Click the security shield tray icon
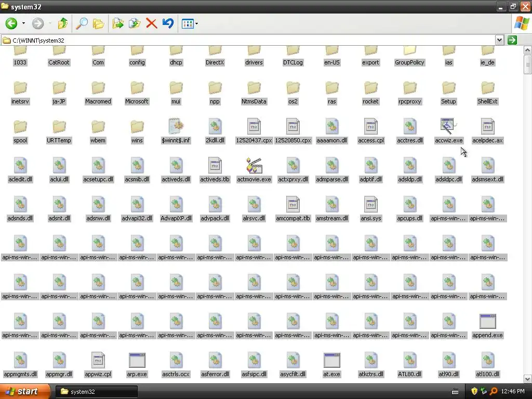The height and width of the screenshot is (399, 532). click(474, 392)
